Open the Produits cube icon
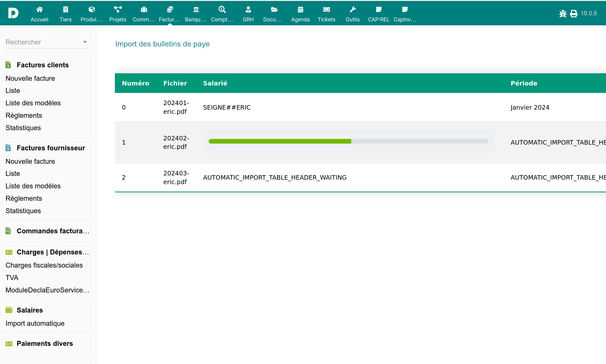Viewport: 606px width, 364px height. [x=92, y=9]
